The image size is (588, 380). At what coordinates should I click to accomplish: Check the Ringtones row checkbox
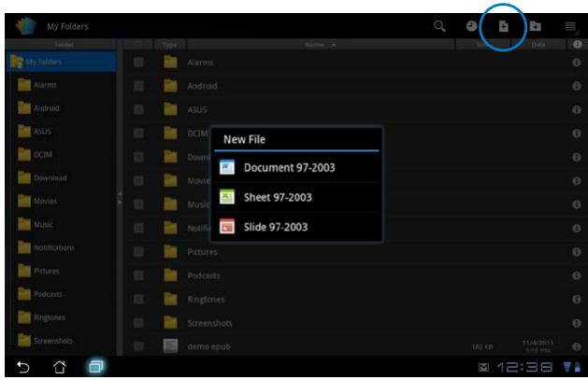pyautogui.click(x=138, y=299)
